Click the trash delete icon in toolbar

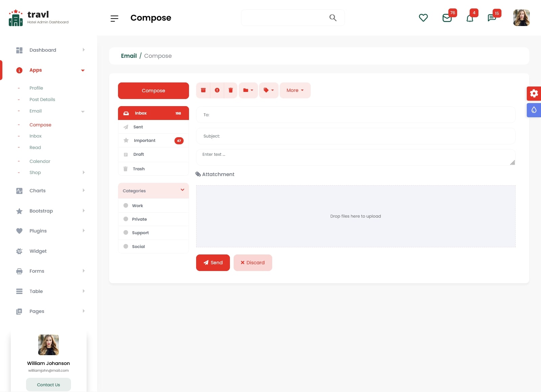pyautogui.click(x=231, y=90)
